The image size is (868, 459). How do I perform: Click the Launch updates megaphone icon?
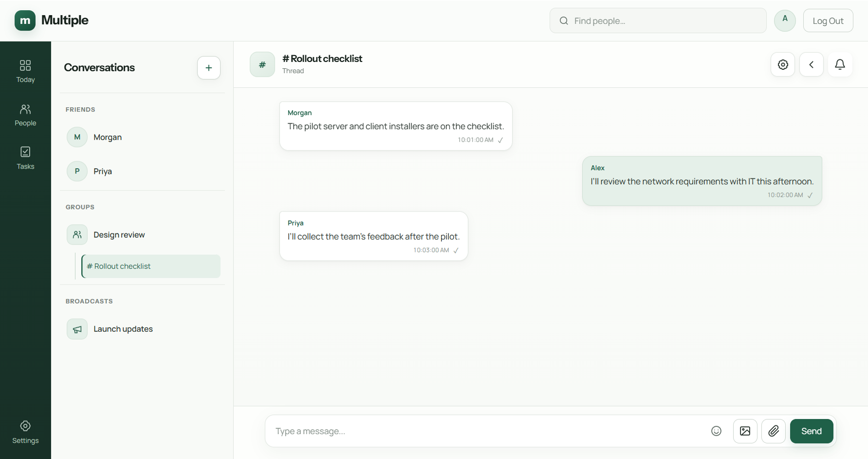pos(77,329)
